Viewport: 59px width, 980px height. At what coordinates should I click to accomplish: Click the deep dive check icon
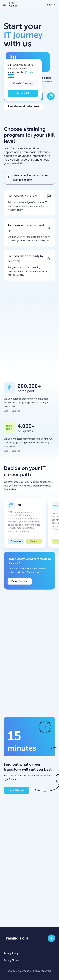(49, 259)
